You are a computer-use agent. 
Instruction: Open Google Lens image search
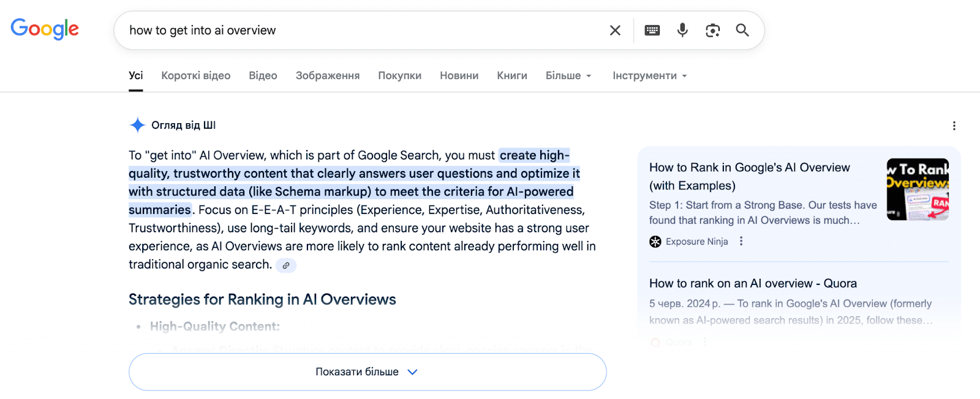click(712, 30)
